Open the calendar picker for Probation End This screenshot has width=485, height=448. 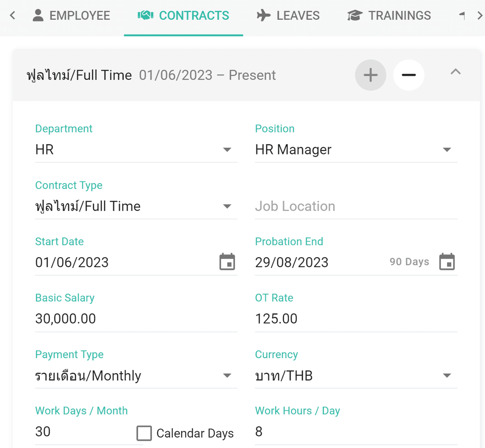447,262
